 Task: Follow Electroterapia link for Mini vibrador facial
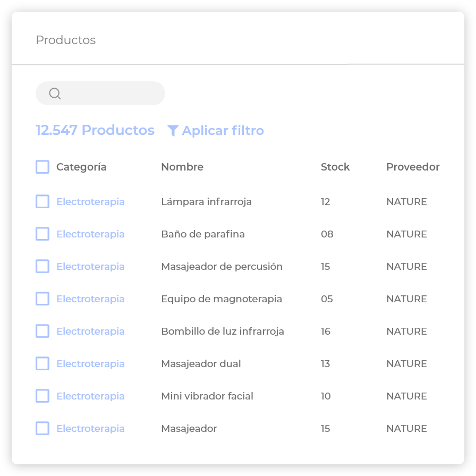pos(90,396)
